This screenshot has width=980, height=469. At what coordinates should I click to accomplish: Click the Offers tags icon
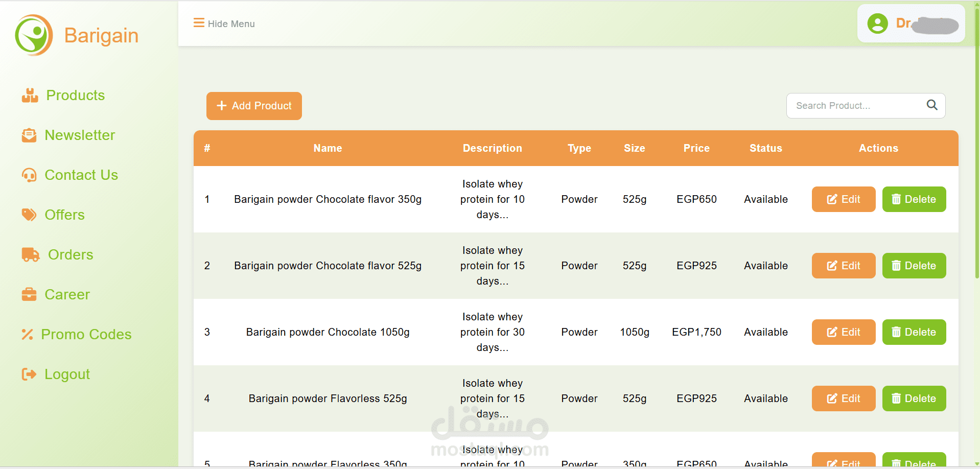click(29, 215)
